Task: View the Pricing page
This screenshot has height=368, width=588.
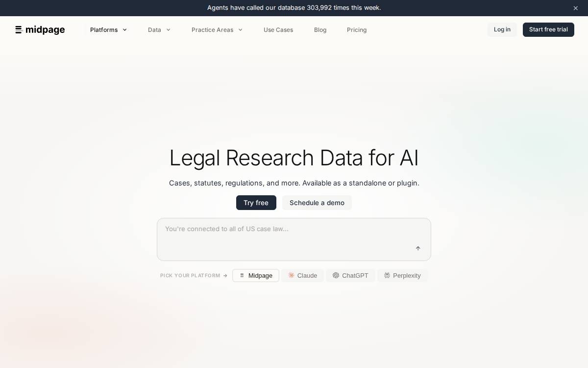Action: (x=357, y=30)
